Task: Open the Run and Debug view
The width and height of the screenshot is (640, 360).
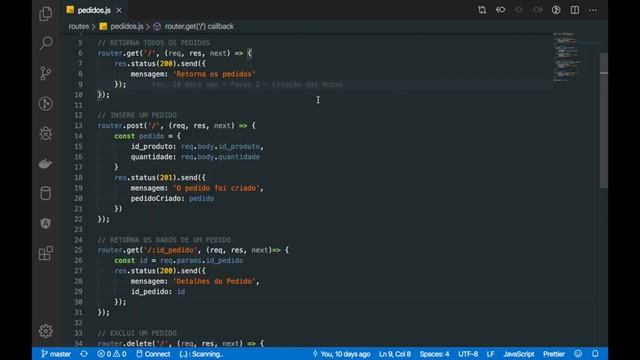Action: [46, 133]
